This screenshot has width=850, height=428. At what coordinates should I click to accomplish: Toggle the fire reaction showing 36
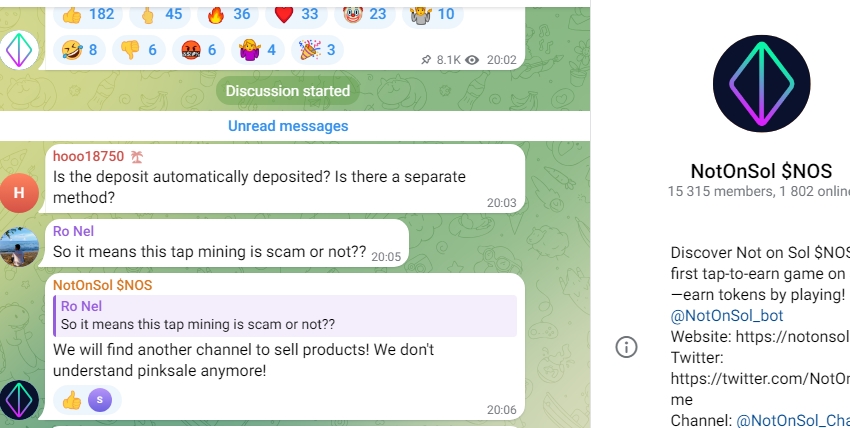(x=228, y=15)
